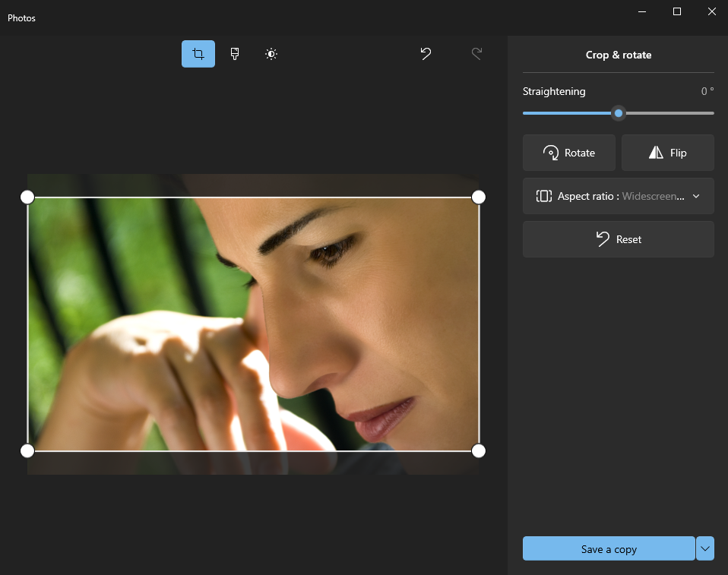Image resolution: width=728 pixels, height=575 pixels.
Task: Click the bottom-right crop corner handle
Action: pyautogui.click(x=479, y=451)
